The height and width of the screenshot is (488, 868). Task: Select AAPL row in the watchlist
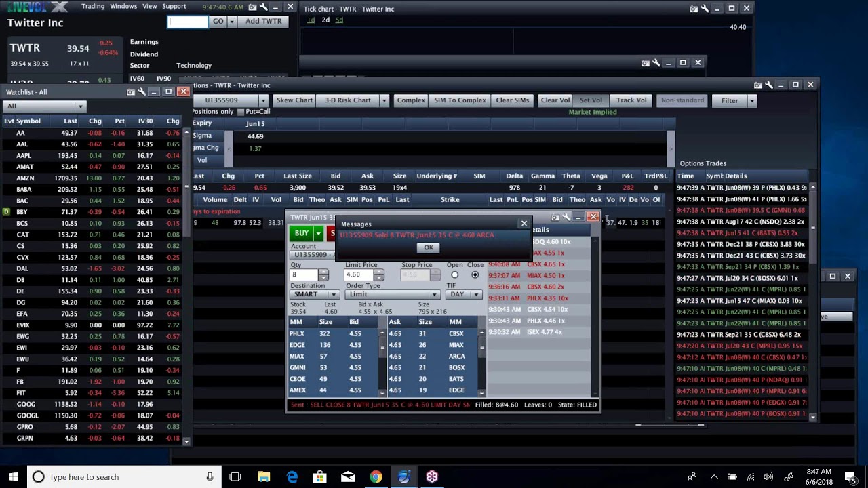93,155
